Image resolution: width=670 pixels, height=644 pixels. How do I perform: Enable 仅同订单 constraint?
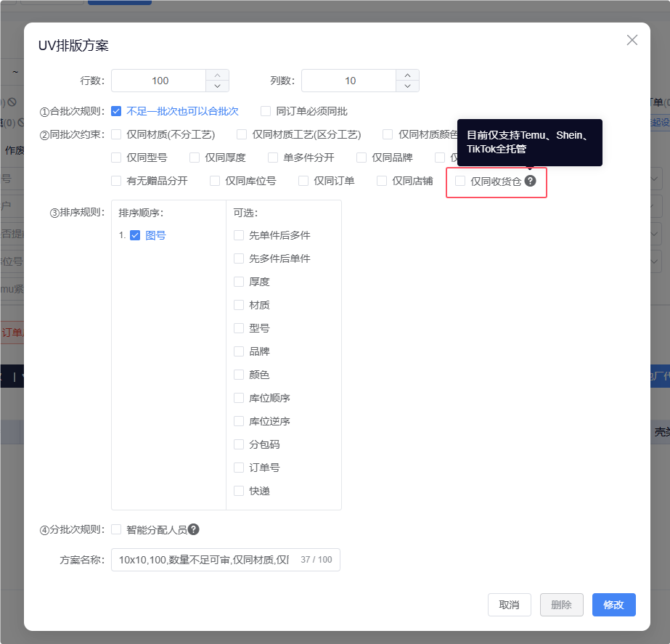(x=303, y=181)
